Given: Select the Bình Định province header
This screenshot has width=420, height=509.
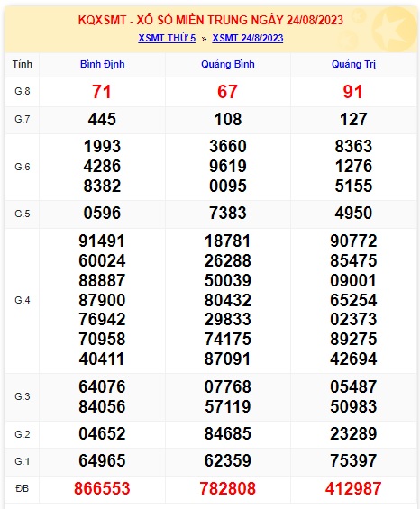Looking at the screenshot, I should tap(103, 64).
